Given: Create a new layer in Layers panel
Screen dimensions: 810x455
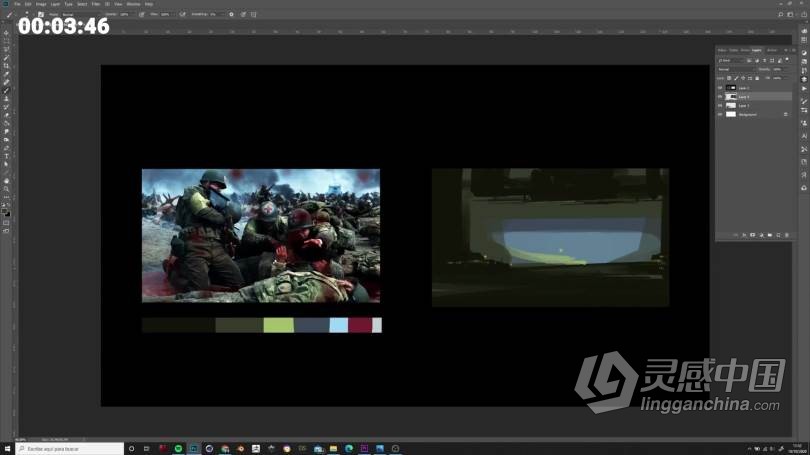Looking at the screenshot, I should click(778, 235).
